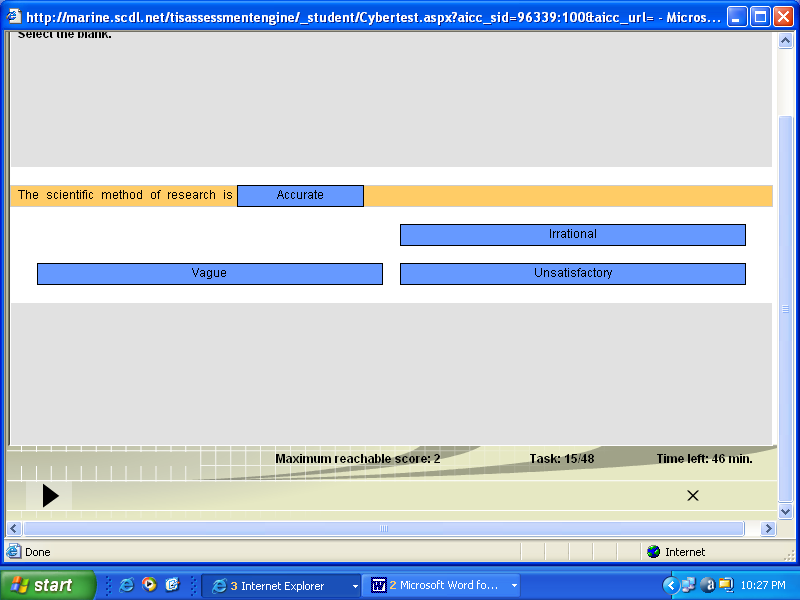Viewport: 800px width, 600px height.
Task: Click the 'Done' status bar text
Action: (38, 552)
